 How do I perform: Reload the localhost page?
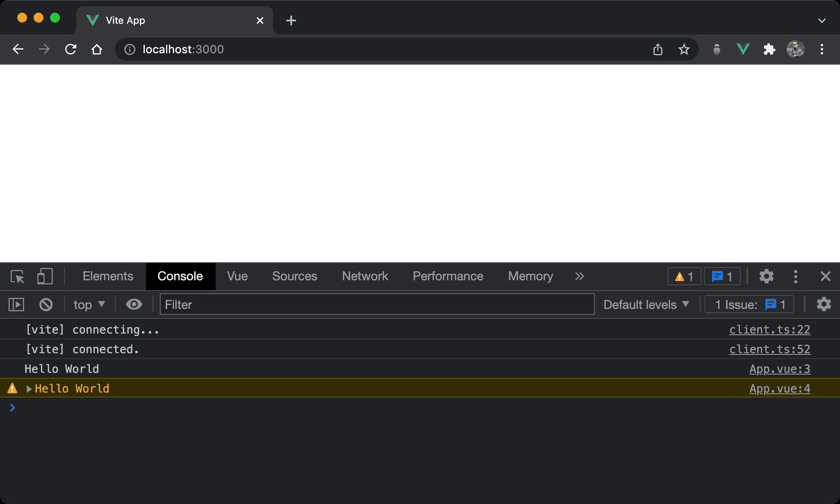coord(71,50)
